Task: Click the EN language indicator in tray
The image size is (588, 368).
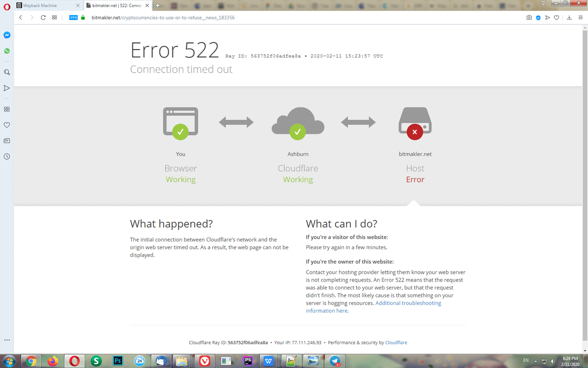Action: (526, 360)
